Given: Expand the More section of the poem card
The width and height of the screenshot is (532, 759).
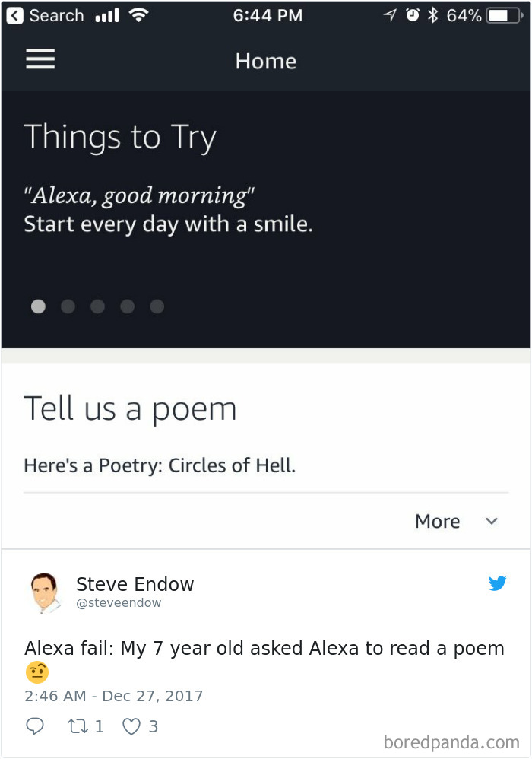Looking at the screenshot, I should click(x=437, y=522).
